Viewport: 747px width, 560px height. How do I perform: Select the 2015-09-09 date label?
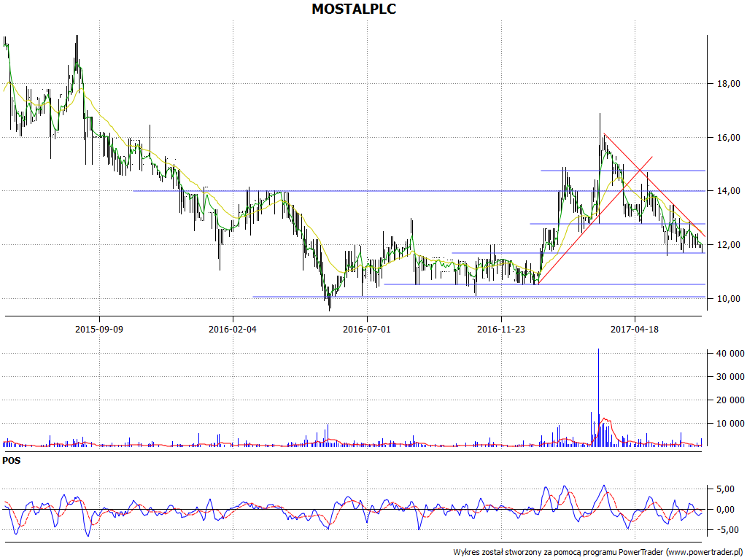click(x=99, y=329)
